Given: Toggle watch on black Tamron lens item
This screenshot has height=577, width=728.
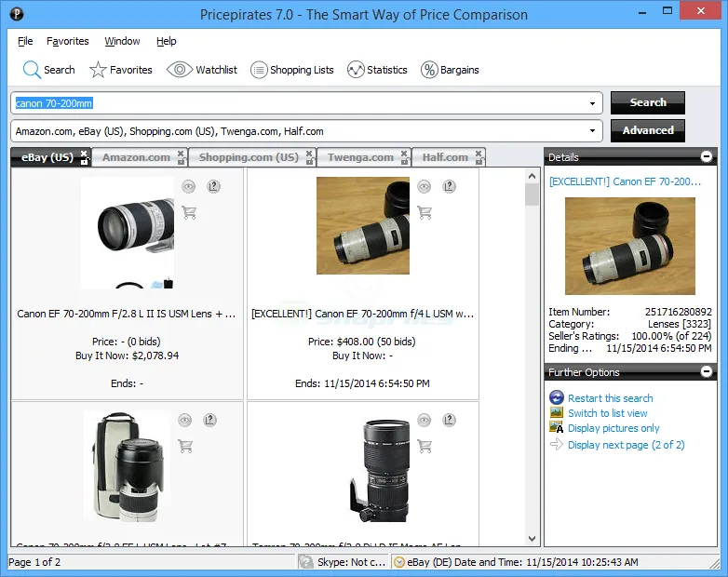Looking at the screenshot, I should 424,420.
